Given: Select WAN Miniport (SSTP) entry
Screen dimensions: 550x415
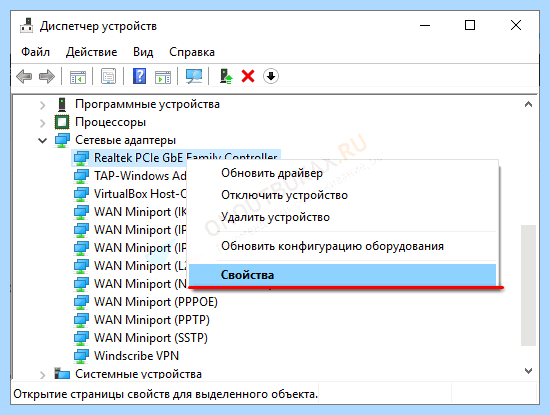Looking at the screenshot, I should (x=151, y=338).
